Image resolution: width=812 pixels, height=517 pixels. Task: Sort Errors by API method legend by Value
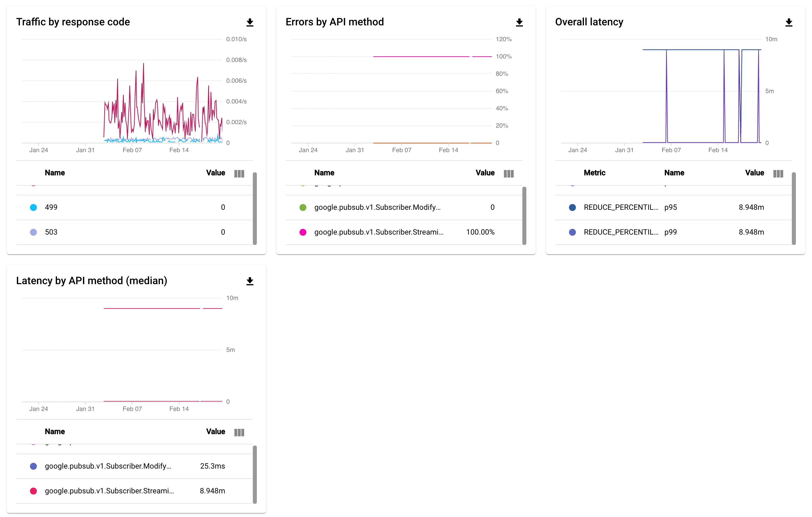[x=485, y=173]
